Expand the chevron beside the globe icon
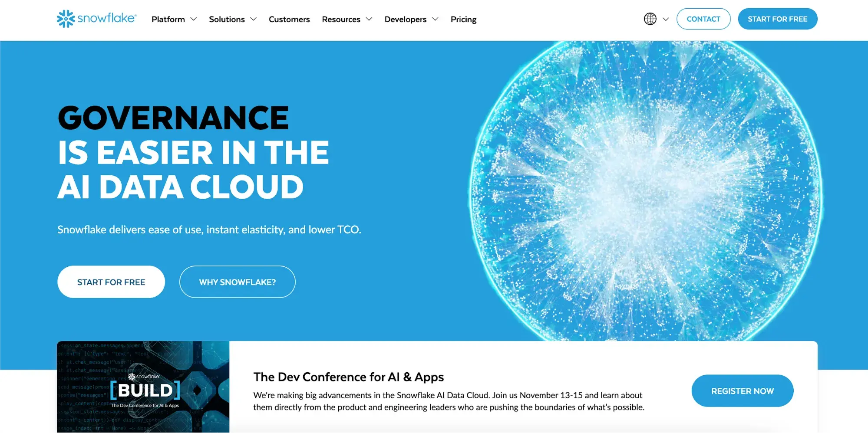Image resolution: width=868 pixels, height=433 pixels. (666, 19)
